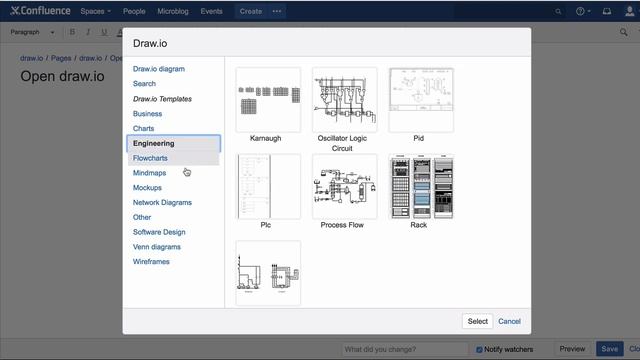Click the Select button in dialog

[478, 321]
